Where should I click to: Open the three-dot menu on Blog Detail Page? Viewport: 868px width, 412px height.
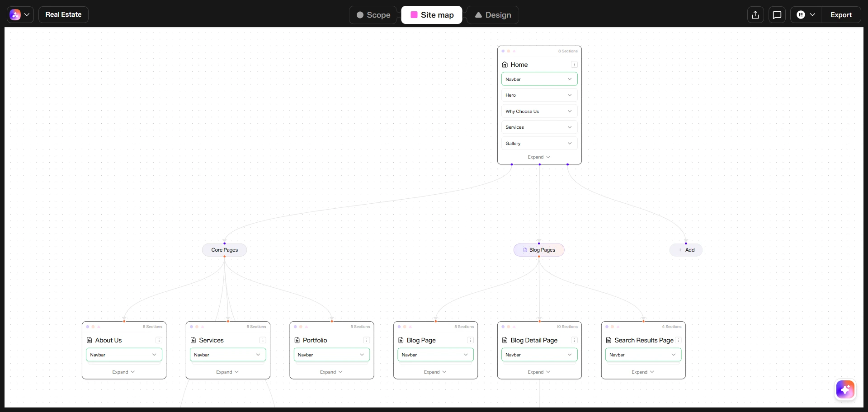click(x=574, y=340)
